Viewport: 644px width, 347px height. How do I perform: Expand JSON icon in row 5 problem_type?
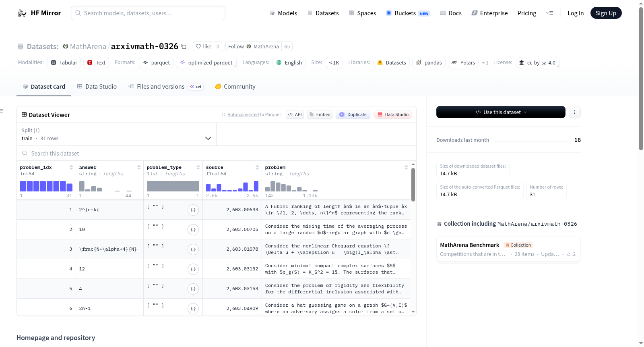(193, 289)
